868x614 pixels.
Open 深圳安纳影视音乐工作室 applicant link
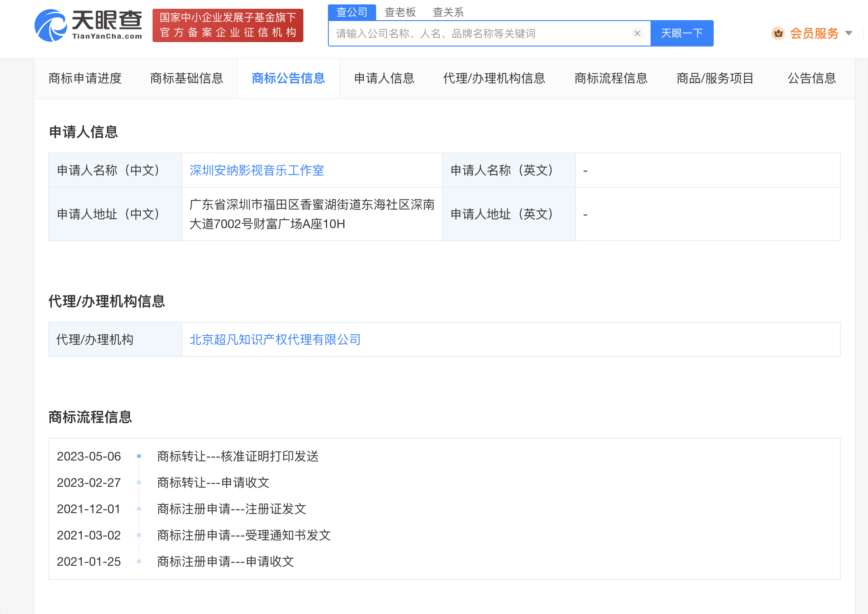tap(256, 170)
